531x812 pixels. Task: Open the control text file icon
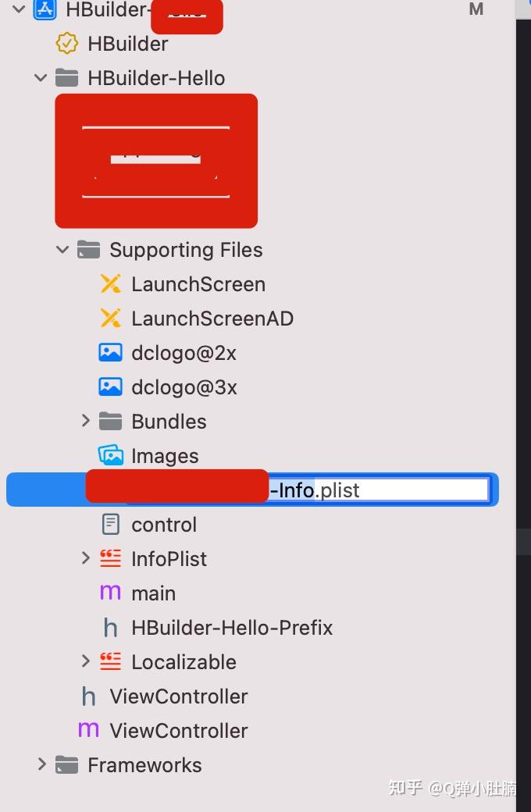tap(110, 524)
